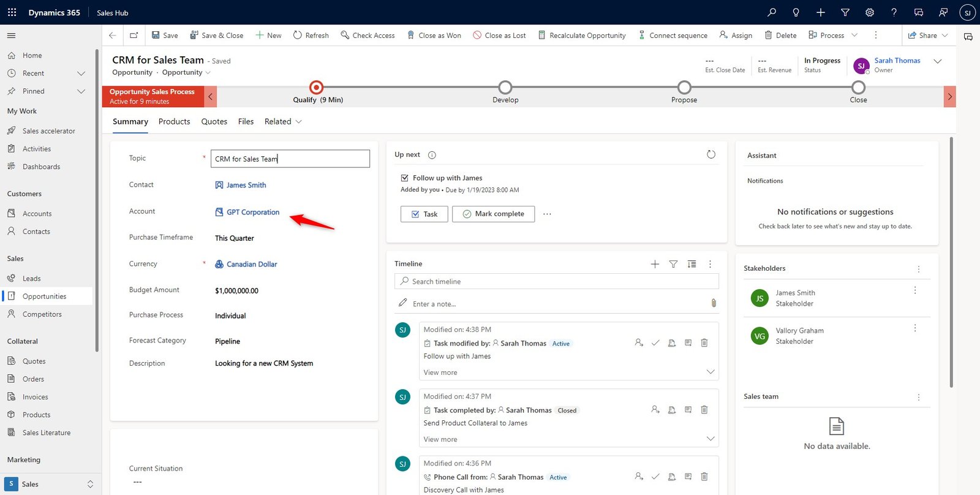This screenshot has height=495, width=980.
Task: Open the James Smith contact link
Action: pos(246,185)
